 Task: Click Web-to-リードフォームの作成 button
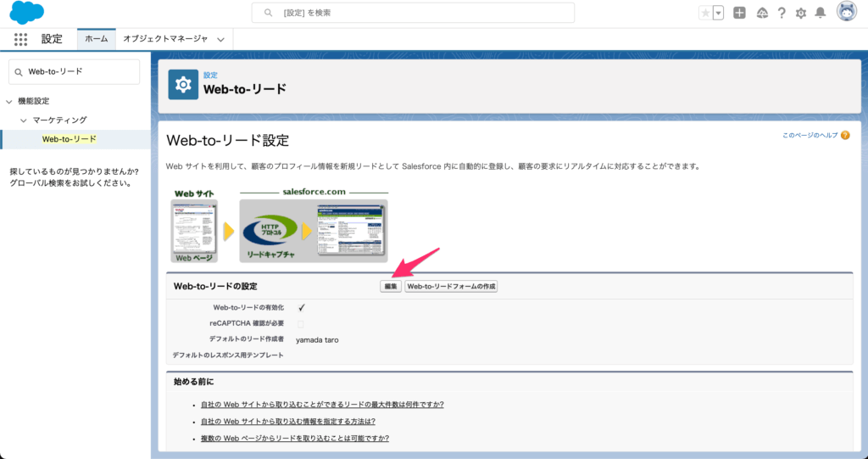[451, 286]
